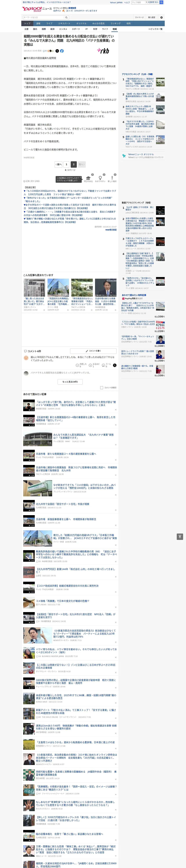Open comment count icon under headline
Image resolution: width=186 pixels, height=868 pixels.
coord(45,51)
